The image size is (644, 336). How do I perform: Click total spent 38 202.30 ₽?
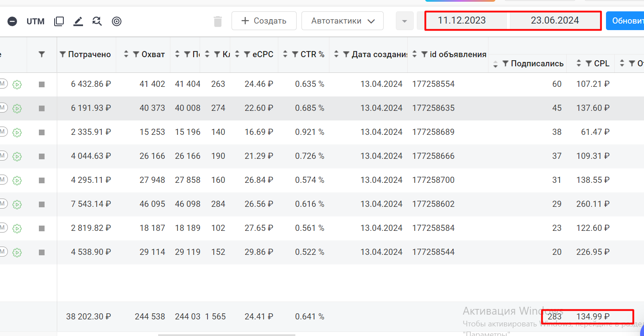[x=89, y=316]
